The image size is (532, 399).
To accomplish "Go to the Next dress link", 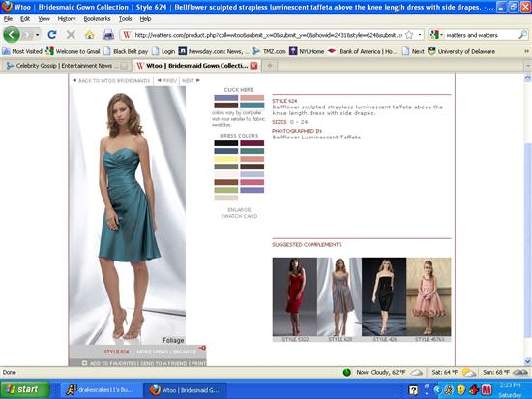I will [x=191, y=80].
